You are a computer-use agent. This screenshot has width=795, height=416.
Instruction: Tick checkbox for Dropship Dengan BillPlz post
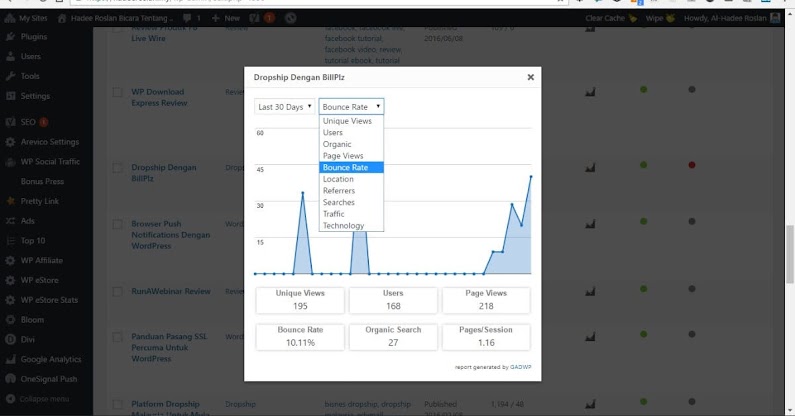(118, 167)
